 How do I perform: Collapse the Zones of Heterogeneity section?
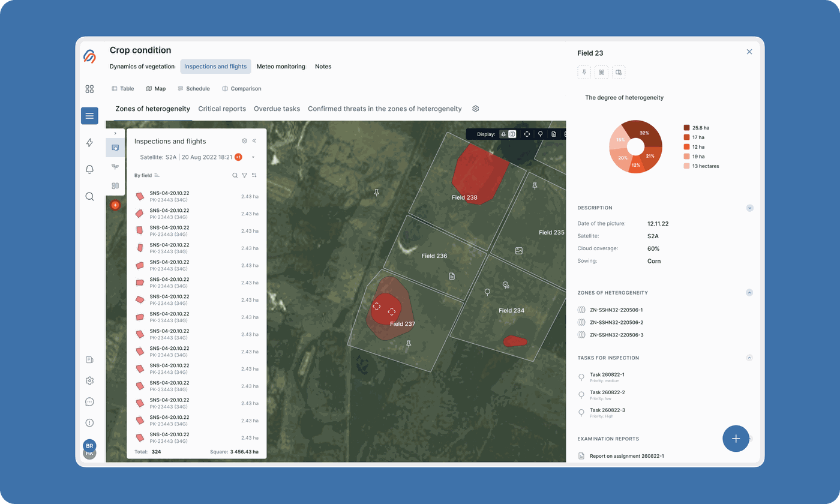(749, 293)
